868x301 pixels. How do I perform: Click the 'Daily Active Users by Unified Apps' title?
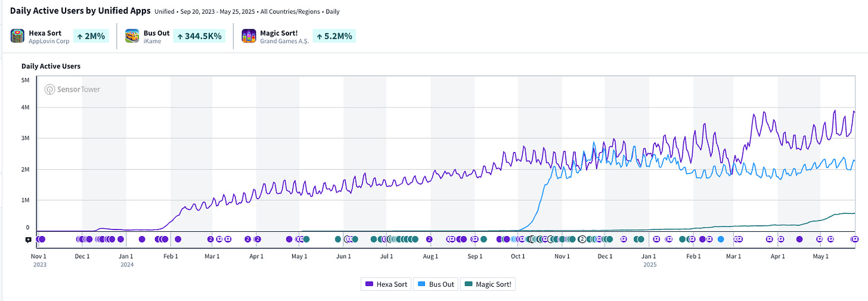[x=80, y=11]
